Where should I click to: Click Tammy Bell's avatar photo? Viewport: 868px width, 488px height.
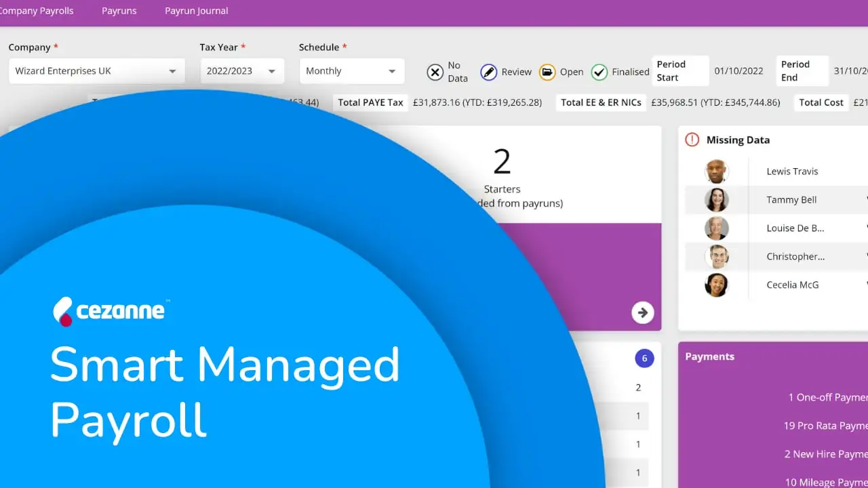[716, 200]
